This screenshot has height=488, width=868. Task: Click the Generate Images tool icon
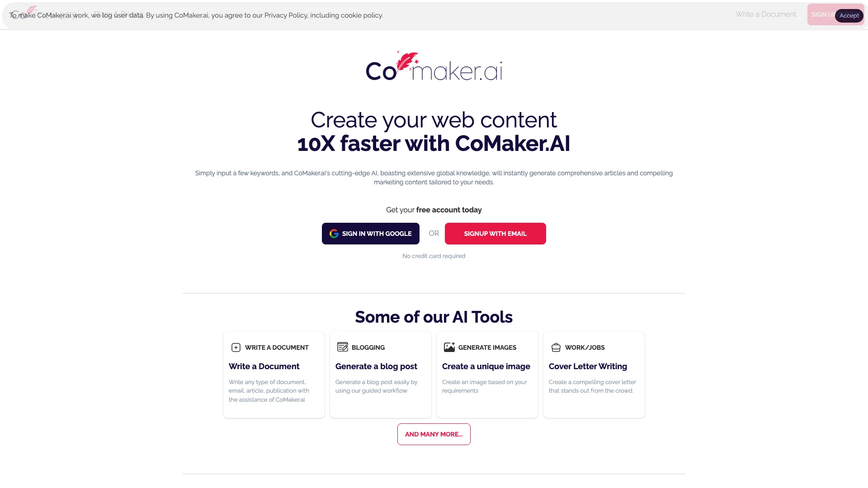pyautogui.click(x=449, y=347)
